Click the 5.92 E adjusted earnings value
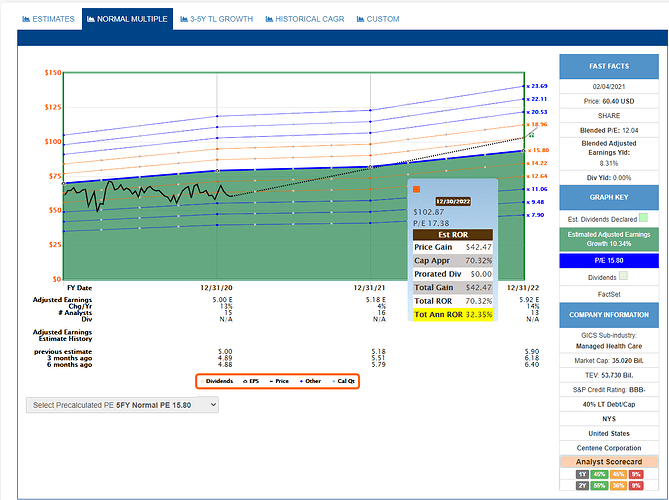The image size is (669, 500). tap(529, 300)
